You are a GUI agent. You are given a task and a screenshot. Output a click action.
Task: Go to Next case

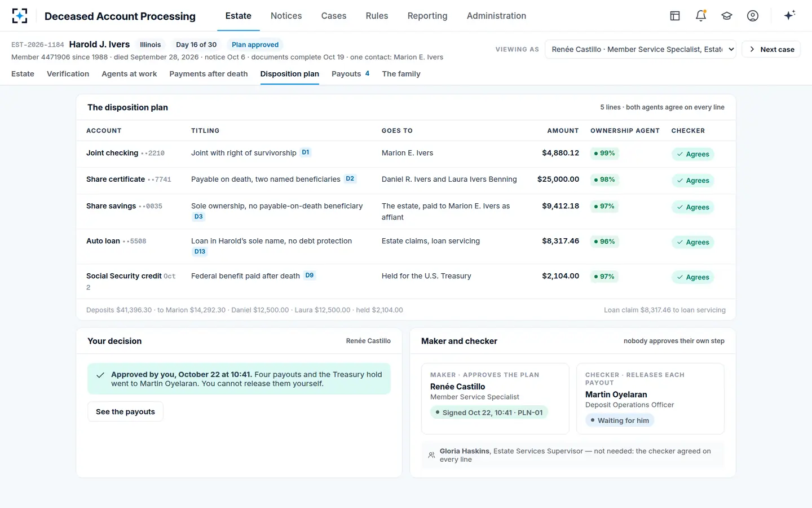[771, 49]
